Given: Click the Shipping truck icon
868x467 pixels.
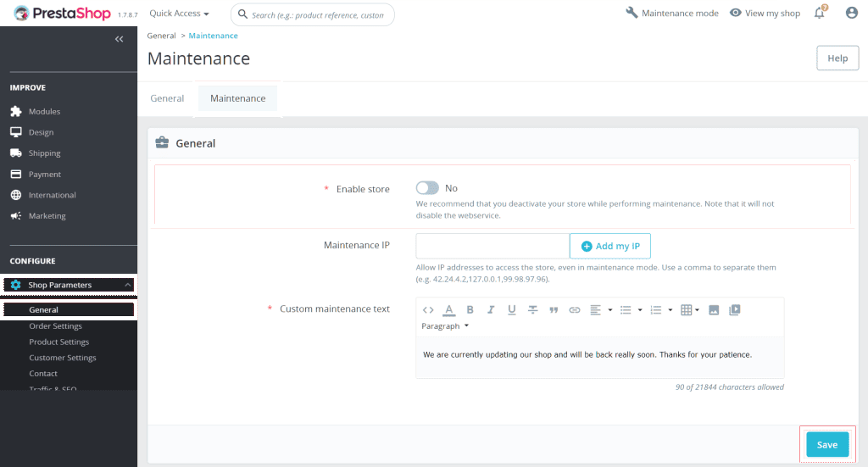Looking at the screenshot, I should point(16,153).
